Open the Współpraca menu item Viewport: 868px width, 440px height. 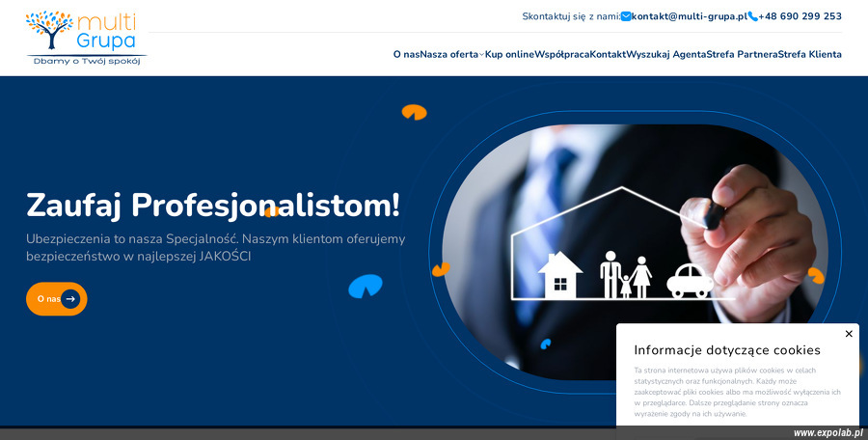[x=562, y=54]
